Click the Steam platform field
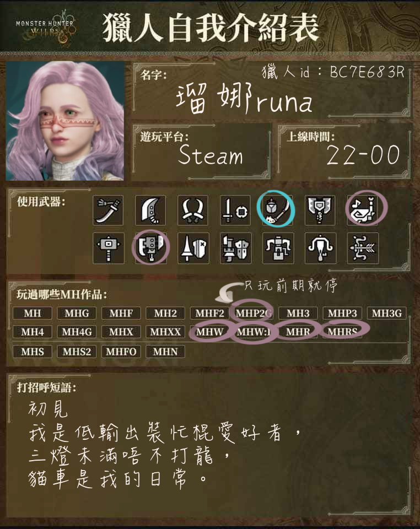 [x=202, y=152]
